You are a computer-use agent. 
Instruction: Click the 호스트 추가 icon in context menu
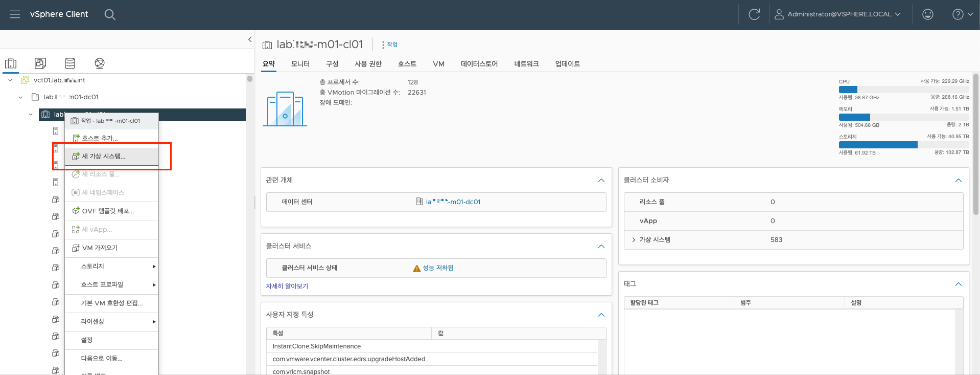pyautogui.click(x=76, y=138)
